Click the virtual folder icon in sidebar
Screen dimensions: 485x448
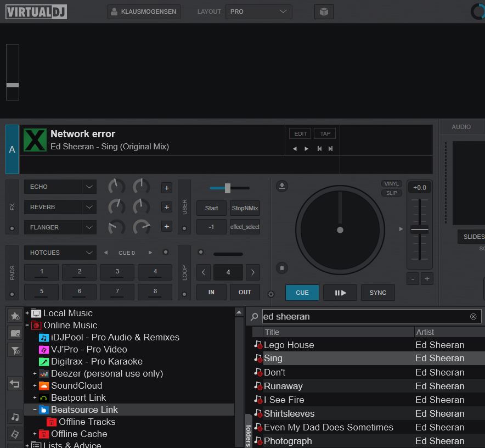(15, 333)
